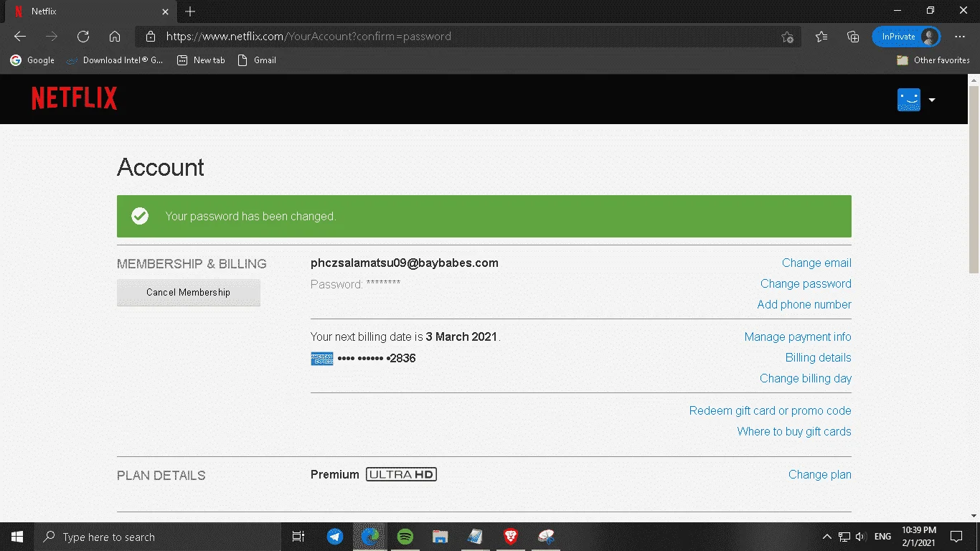
Task: Open the Download Intel bookmark
Action: (115, 60)
